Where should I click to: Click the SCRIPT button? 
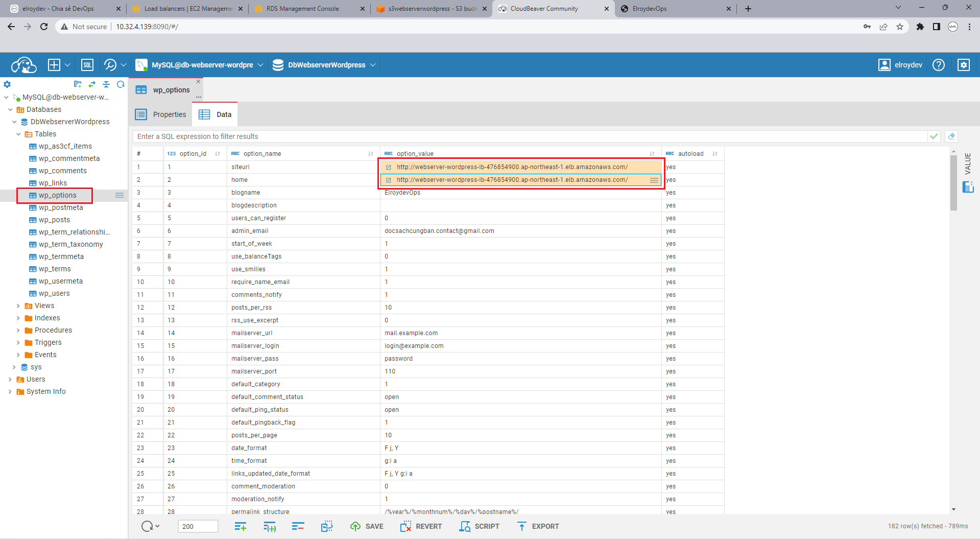[x=480, y=526]
